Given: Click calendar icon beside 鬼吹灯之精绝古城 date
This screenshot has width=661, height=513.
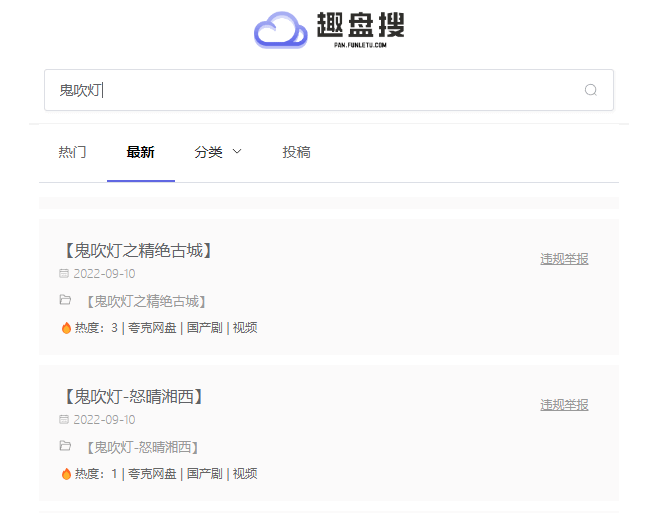Looking at the screenshot, I should tap(64, 274).
